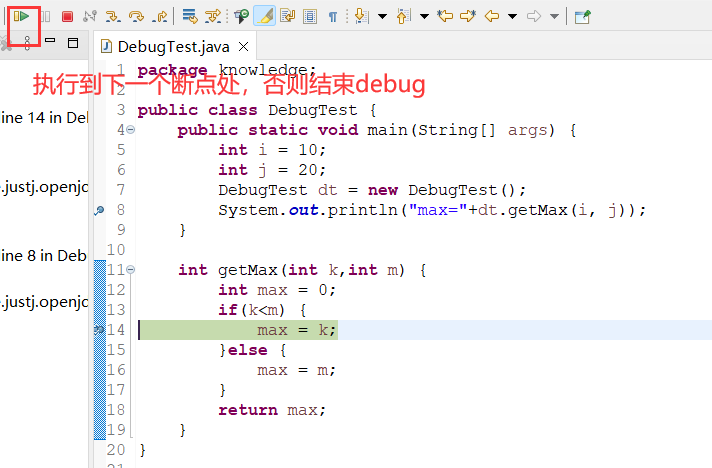Minimize the Debug view panel
The image size is (712, 468).
(50, 40)
